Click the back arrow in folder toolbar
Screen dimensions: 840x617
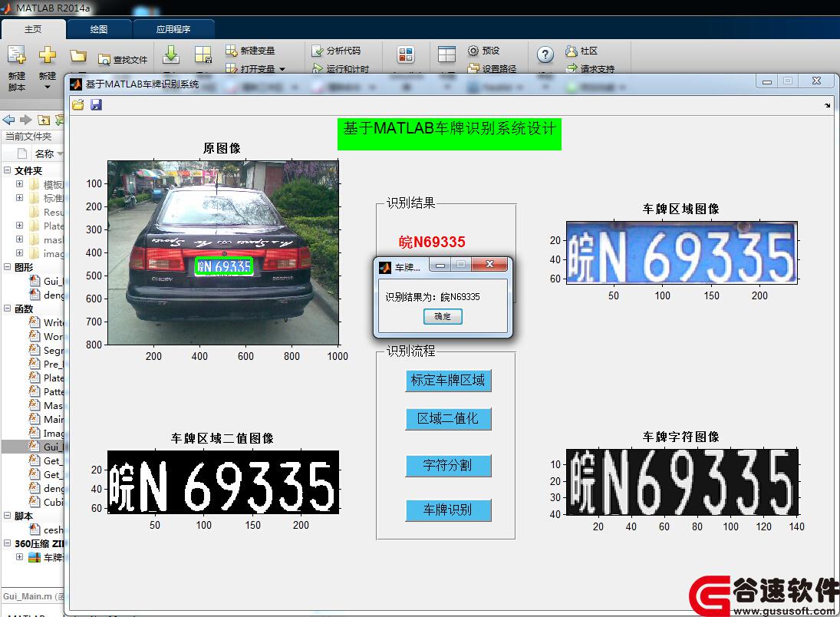[8, 120]
